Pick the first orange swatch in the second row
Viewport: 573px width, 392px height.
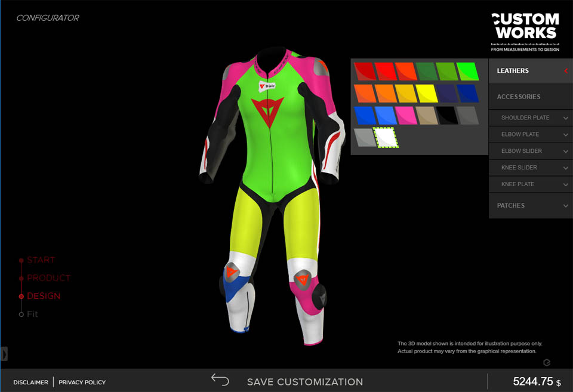point(365,94)
